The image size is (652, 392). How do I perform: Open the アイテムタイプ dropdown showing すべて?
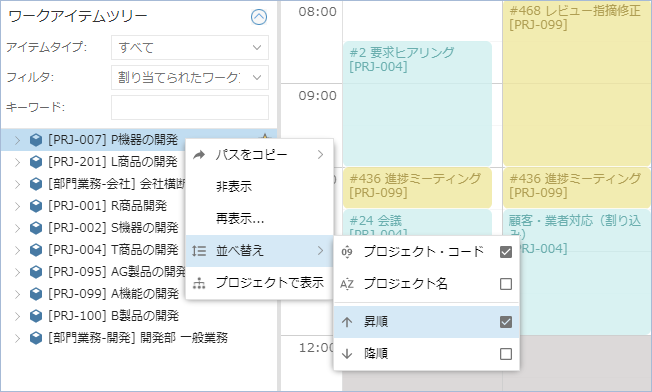tap(190, 47)
